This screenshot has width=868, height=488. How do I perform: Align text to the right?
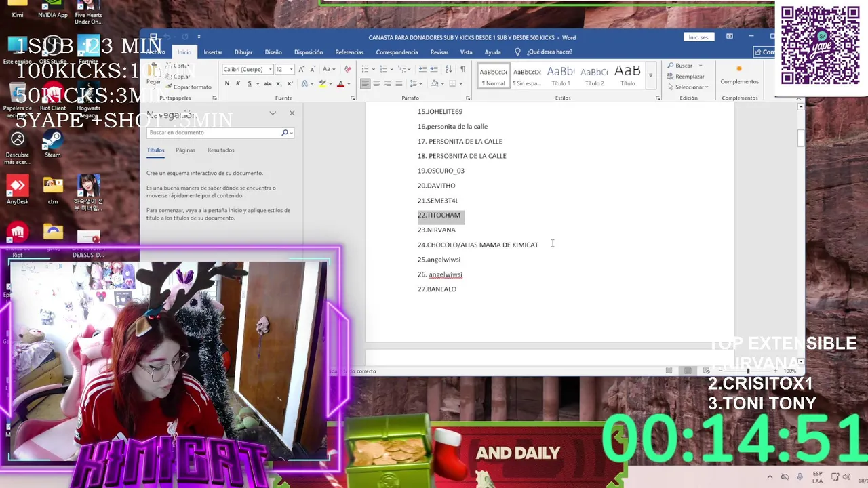(387, 83)
